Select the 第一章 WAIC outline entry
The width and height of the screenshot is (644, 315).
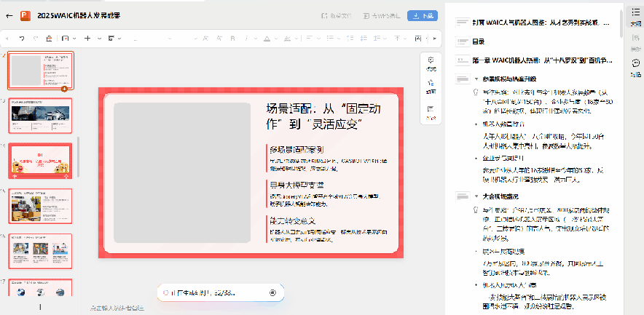pyautogui.click(x=542, y=60)
